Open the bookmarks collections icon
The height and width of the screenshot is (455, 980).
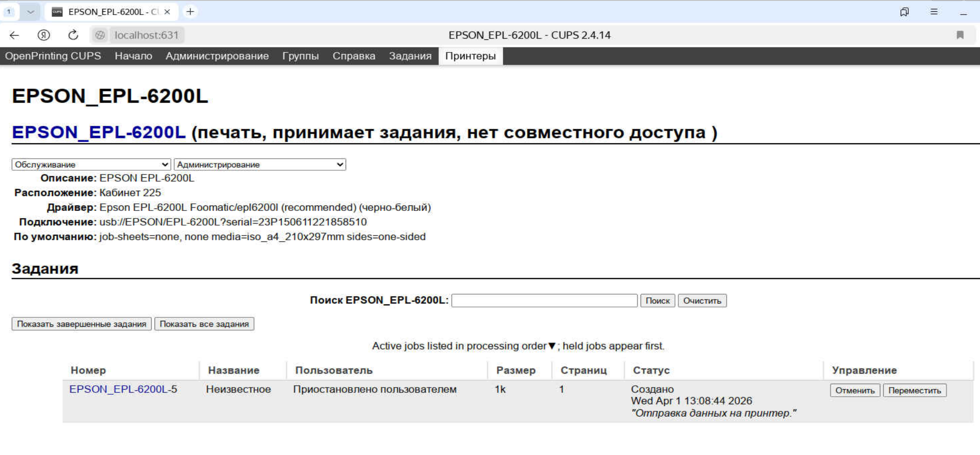[x=904, y=12]
